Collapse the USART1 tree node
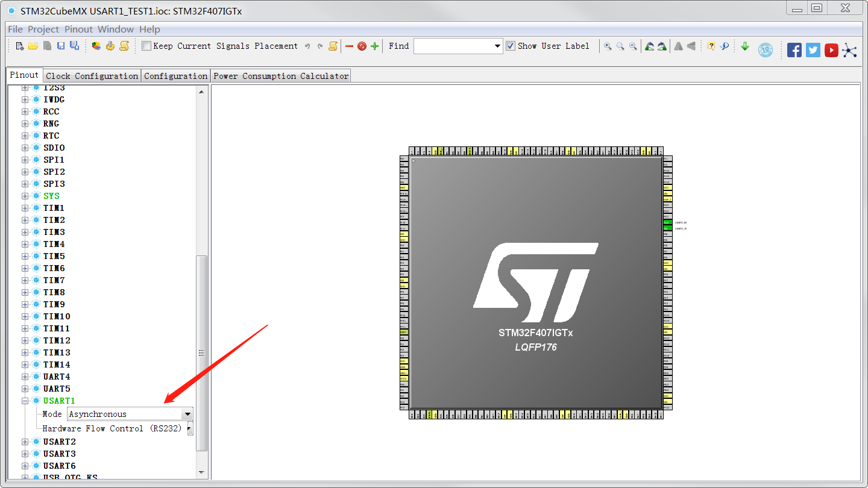868x488 pixels. click(25, 401)
